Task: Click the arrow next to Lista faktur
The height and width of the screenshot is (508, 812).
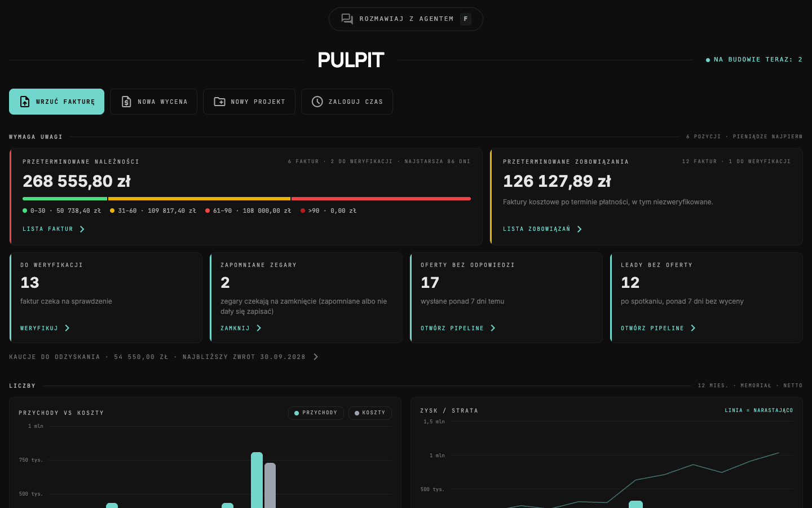Action: point(82,229)
